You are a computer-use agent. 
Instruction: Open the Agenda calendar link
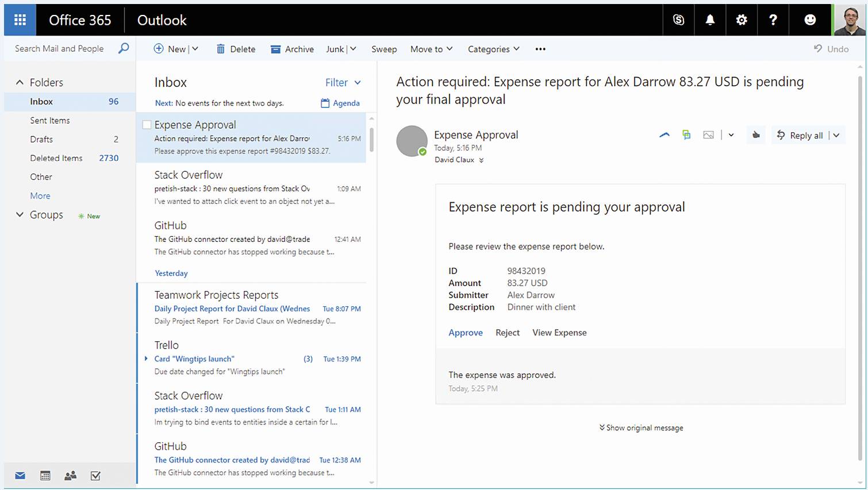340,103
